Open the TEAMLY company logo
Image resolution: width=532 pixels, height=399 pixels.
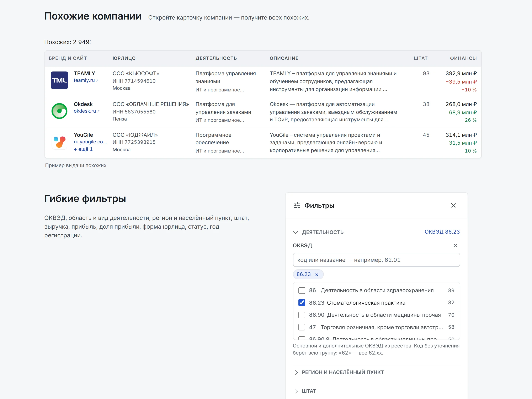click(x=59, y=80)
